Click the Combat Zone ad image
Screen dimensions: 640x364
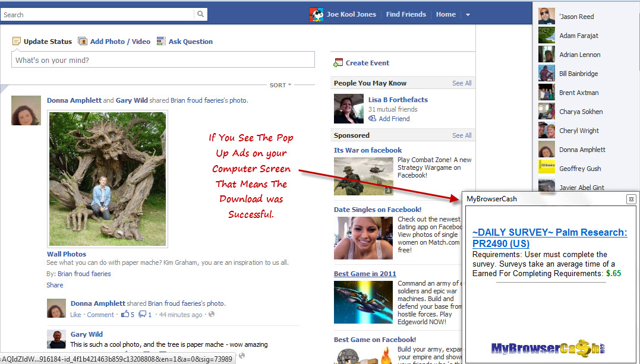click(363, 176)
